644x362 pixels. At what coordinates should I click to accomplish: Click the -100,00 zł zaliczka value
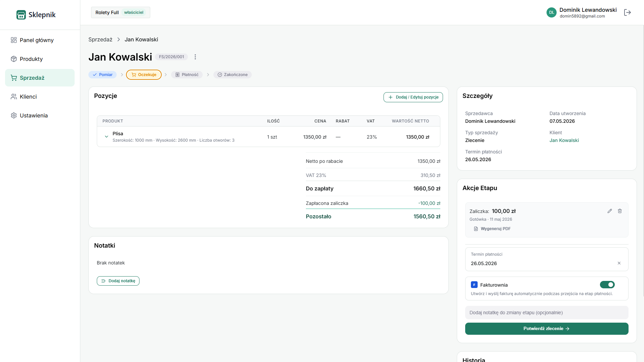tap(429, 203)
